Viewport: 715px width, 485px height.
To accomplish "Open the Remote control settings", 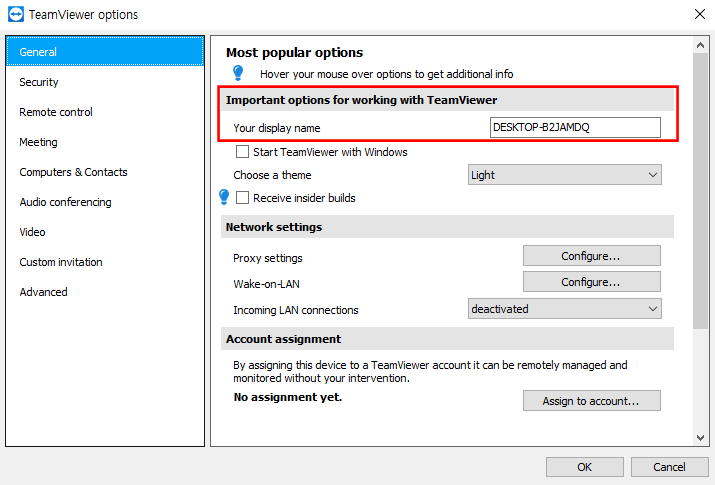I will (x=105, y=112).
